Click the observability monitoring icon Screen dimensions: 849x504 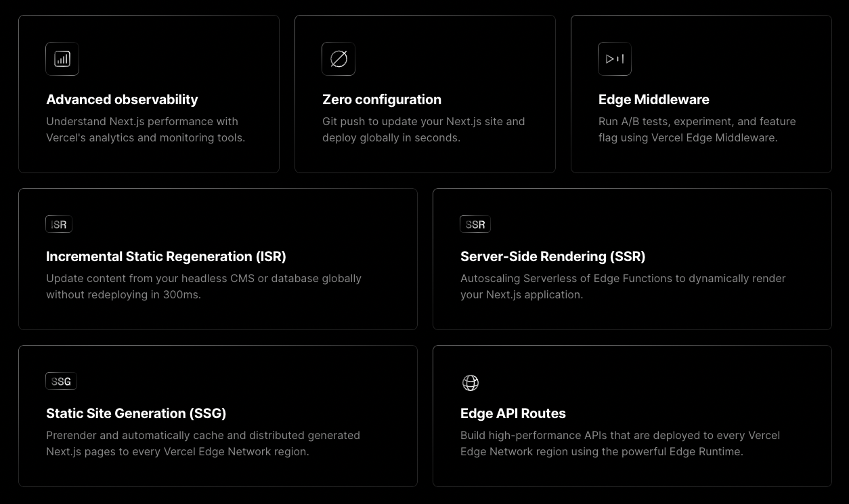tap(62, 59)
